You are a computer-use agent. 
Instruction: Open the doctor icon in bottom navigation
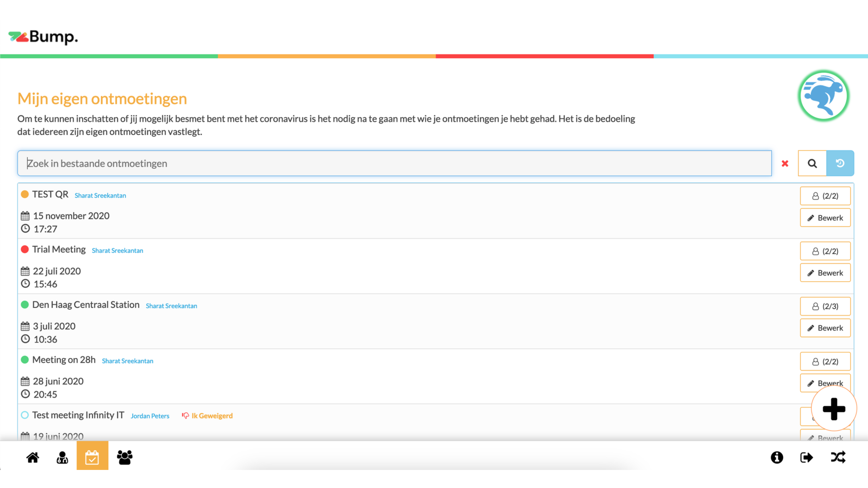coord(62,457)
